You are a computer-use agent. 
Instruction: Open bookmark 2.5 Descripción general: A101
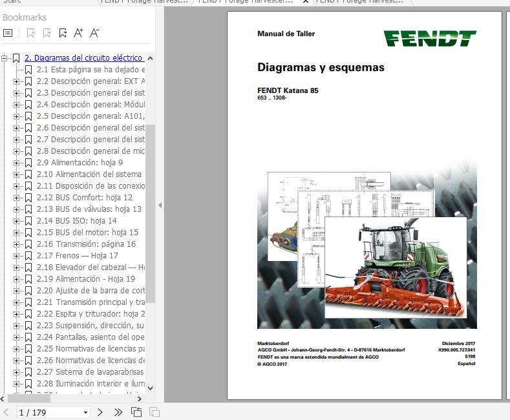(x=90, y=116)
